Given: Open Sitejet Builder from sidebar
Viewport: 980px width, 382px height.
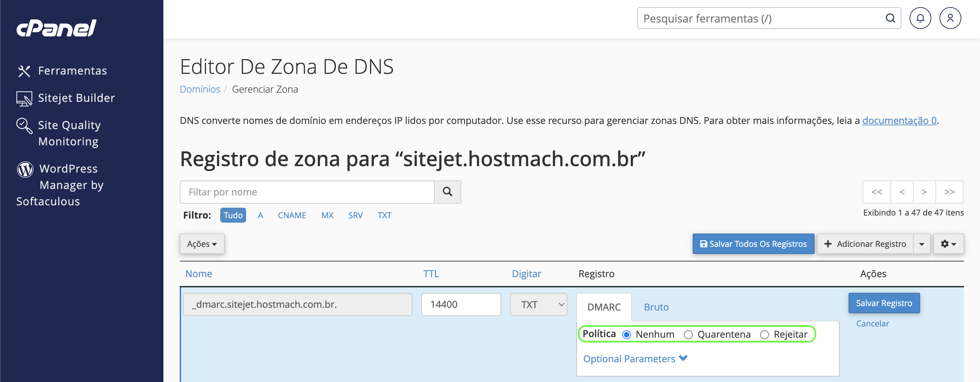Looking at the screenshot, I should 65,98.
